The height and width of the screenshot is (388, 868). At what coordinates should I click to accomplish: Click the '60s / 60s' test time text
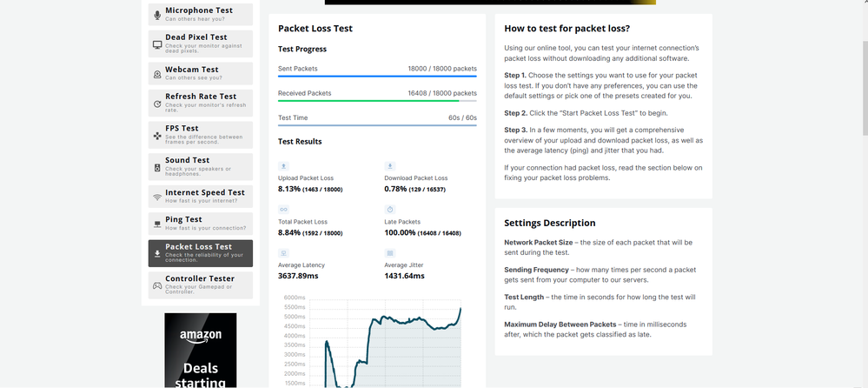463,117
